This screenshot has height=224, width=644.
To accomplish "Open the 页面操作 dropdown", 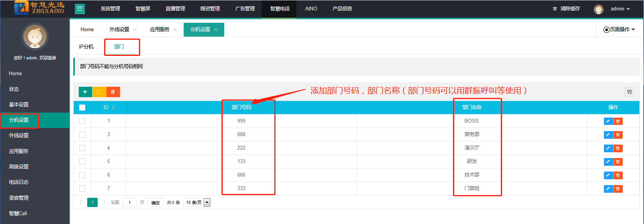I will click(x=619, y=29).
